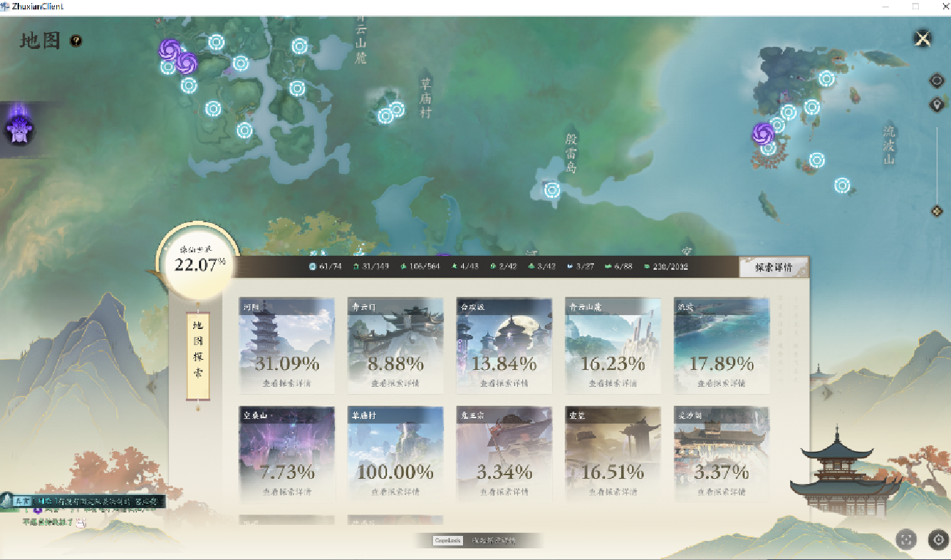Click the 106/564 counter in the stats bar

pos(421,267)
